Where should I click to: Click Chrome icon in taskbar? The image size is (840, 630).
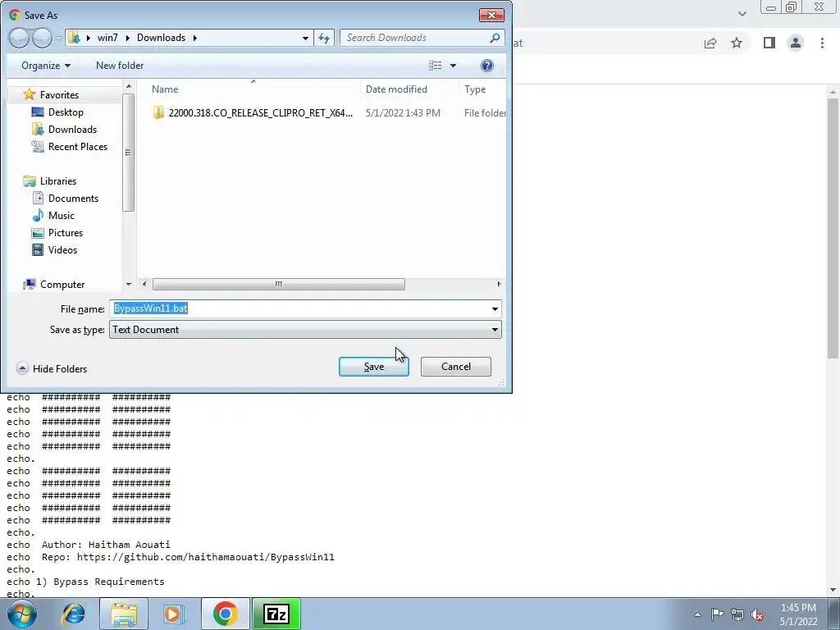pos(225,614)
